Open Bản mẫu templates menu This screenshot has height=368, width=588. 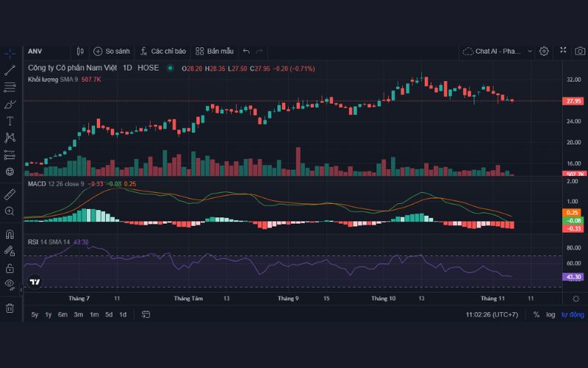click(215, 51)
